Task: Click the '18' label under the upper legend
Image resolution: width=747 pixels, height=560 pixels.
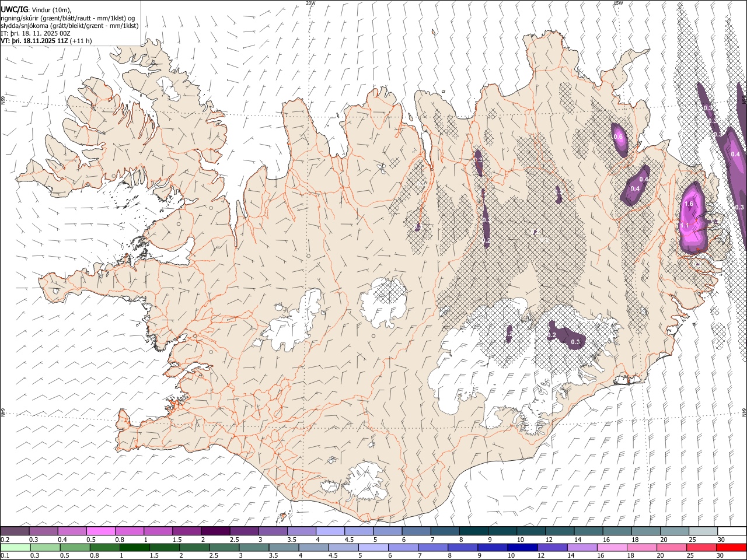Action: 635,540
